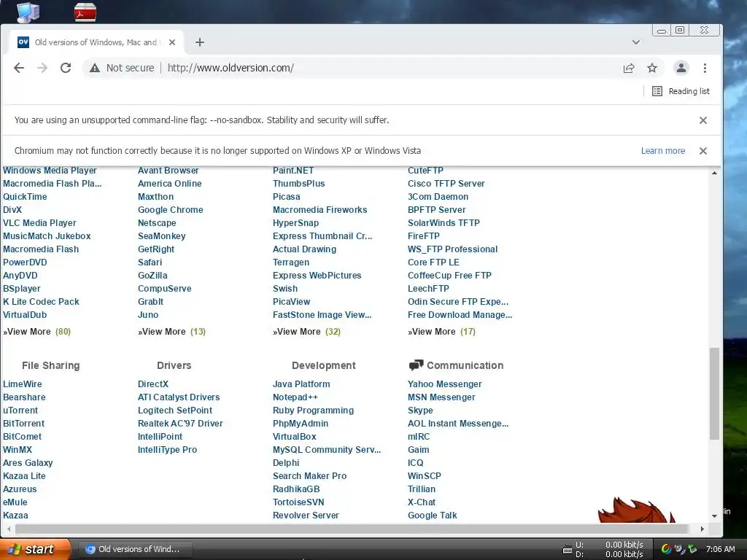
Task: Open the LimeWire link
Action: coord(23,384)
